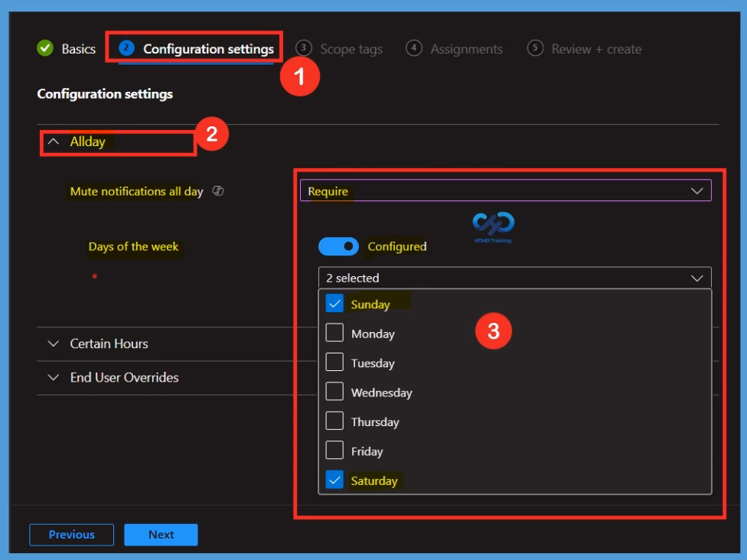Toggle the Configured switch for Days of the week

click(338, 246)
